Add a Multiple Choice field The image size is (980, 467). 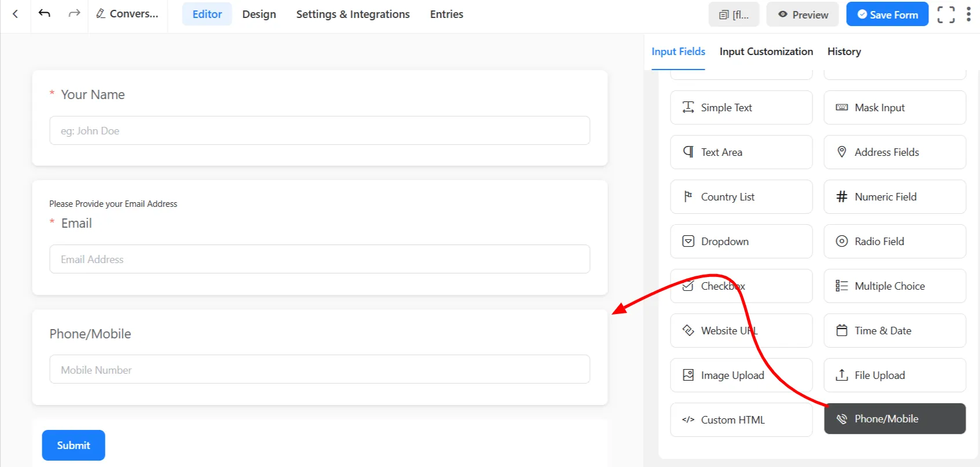pos(894,286)
